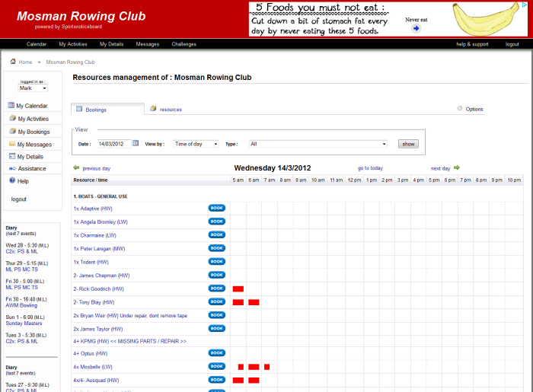This screenshot has height=392, width=533.
Task: Click logout in the top menu bar
Action: click(x=512, y=44)
